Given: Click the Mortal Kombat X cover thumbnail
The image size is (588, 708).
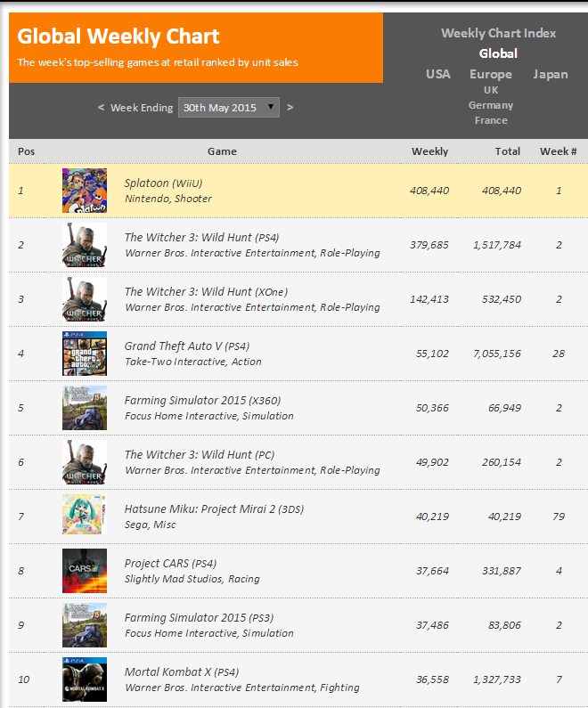Looking at the screenshot, I should point(85,680).
